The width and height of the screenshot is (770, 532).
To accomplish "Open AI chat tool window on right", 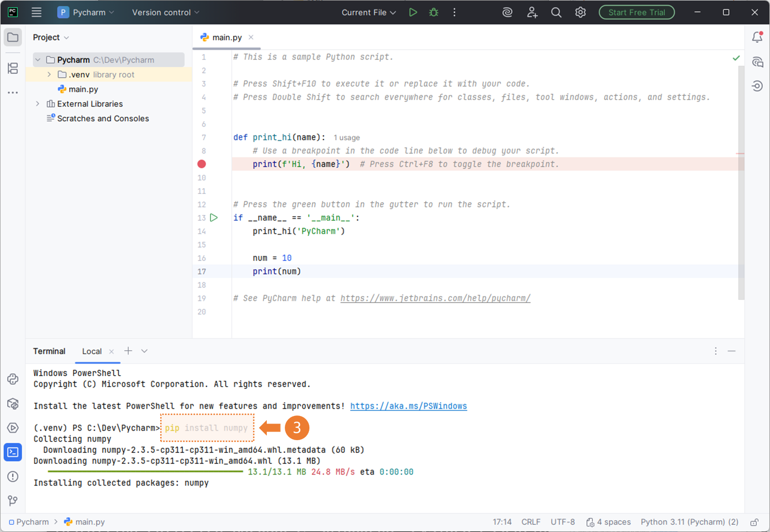I will 757,62.
